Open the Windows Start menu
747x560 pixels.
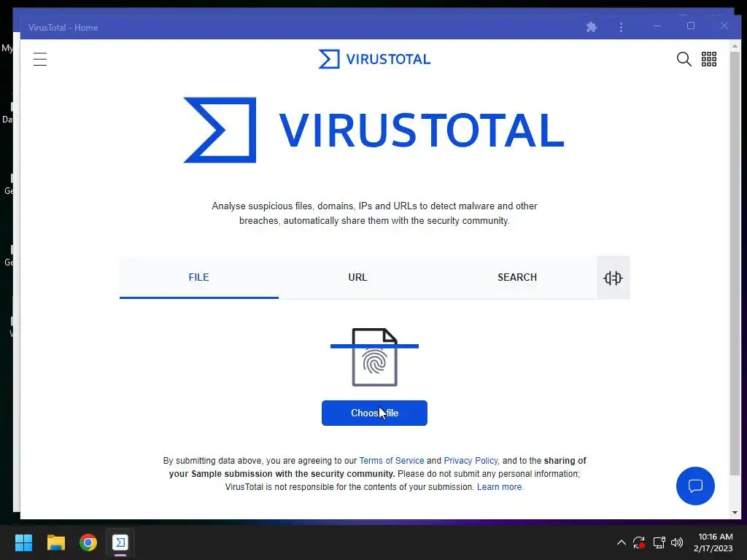coord(23,542)
